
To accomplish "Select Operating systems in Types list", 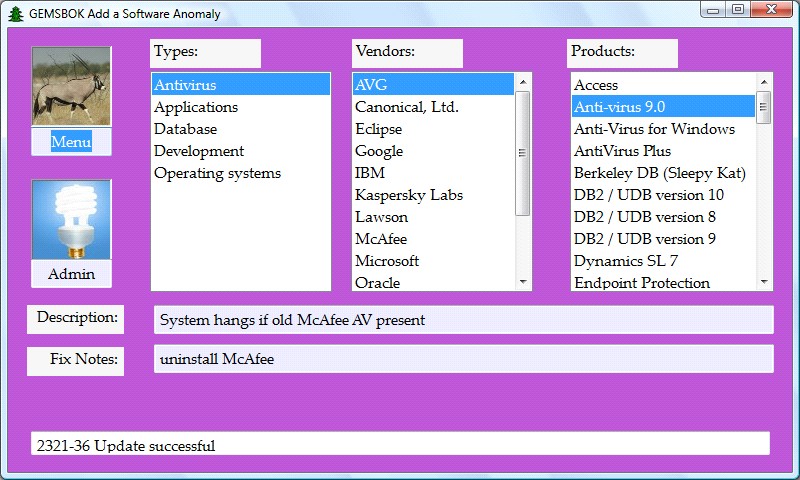I will click(x=241, y=173).
